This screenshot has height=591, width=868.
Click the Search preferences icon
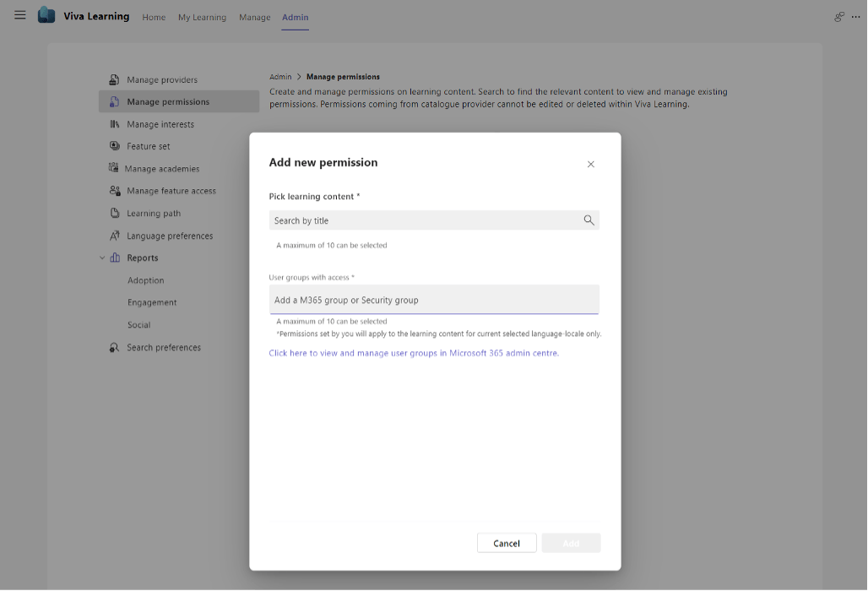click(114, 348)
